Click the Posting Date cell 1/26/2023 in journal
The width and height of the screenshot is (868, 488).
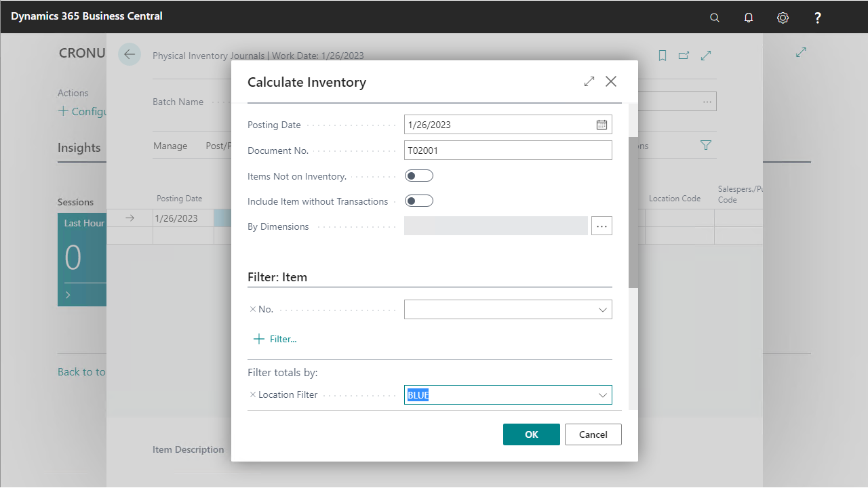(x=183, y=218)
